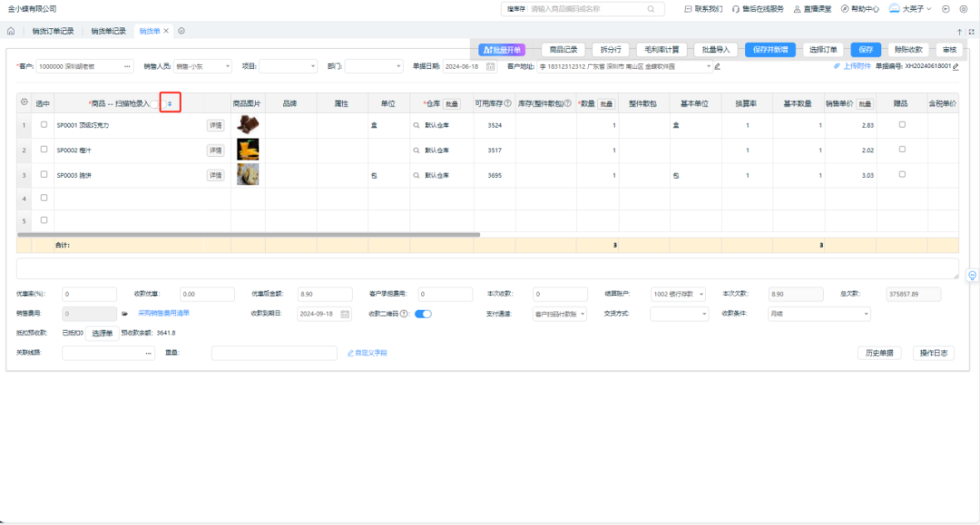
Task: Check the checkbox for SP0001 row
Action: (x=44, y=125)
